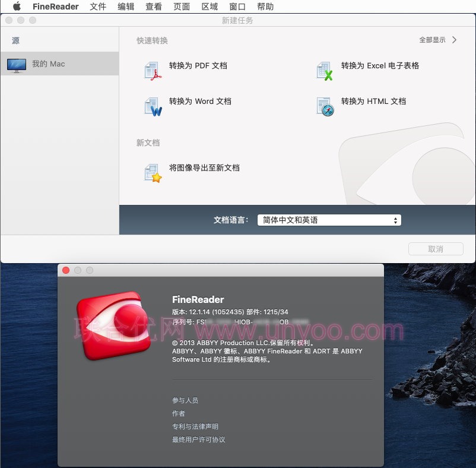Image resolution: width=476 pixels, height=468 pixels.
Task: Choose 转换为 HTML 文档 task
Action: (373, 101)
